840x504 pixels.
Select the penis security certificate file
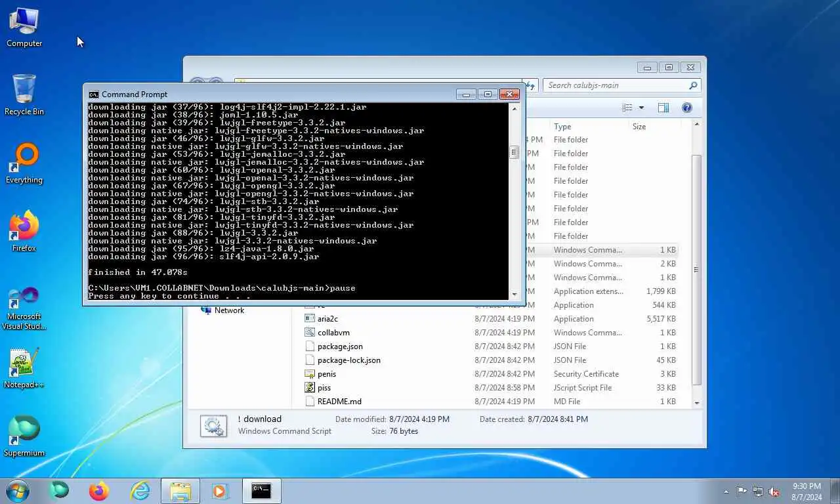[327, 374]
